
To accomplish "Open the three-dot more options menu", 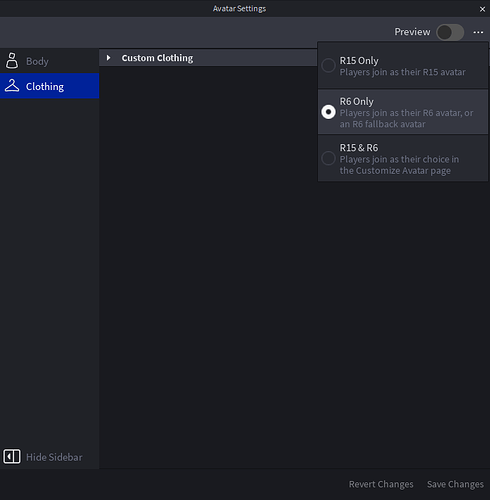I will [478, 32].
